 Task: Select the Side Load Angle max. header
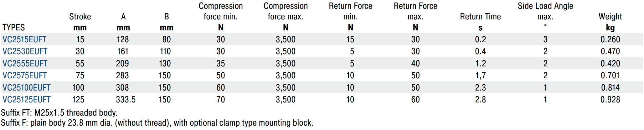tap(545, 11)
